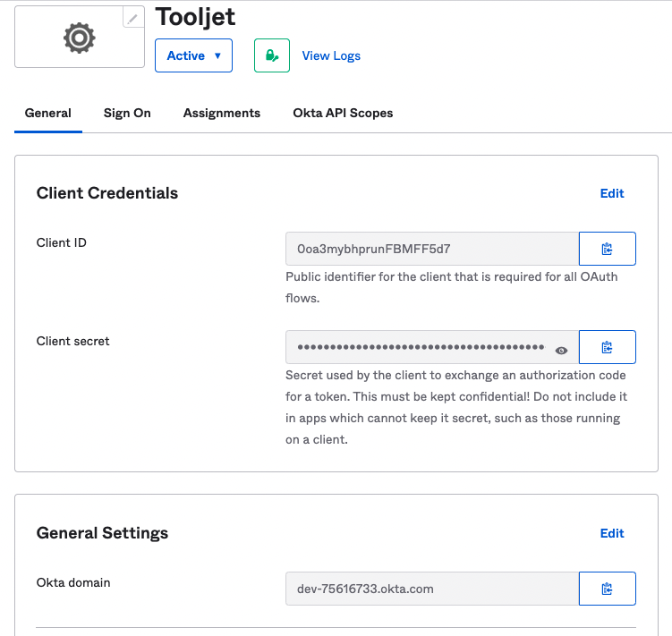Click the Okta domain text field
This screenshot has height=636, width=672.
431,589
